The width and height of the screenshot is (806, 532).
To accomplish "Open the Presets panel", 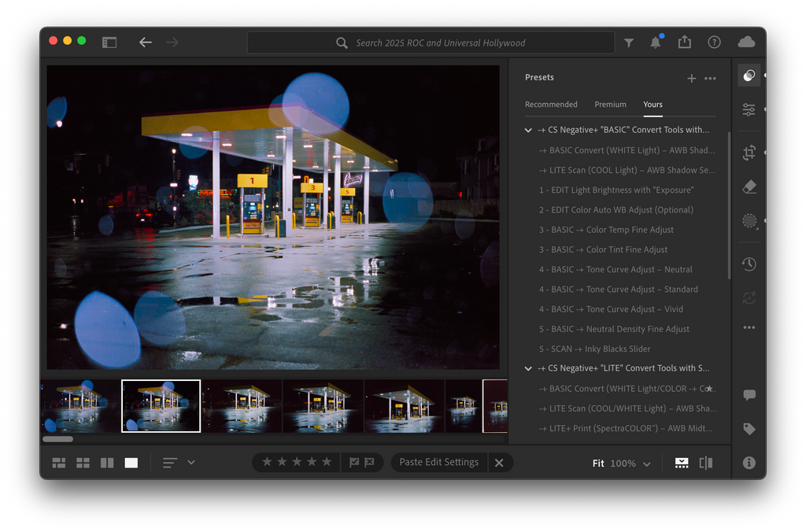I will (749, 75).
